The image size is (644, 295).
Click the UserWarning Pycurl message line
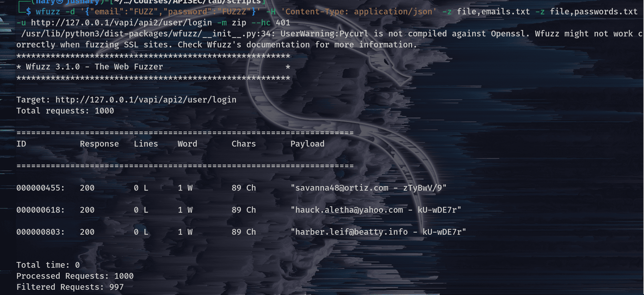tap(330, 39)
